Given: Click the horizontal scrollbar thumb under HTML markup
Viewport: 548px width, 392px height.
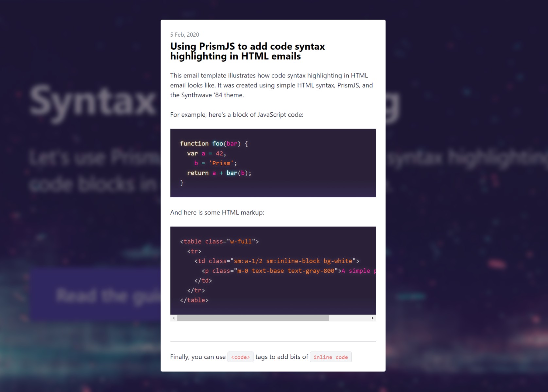Looking at the screenshot, I should (x=253, y=318).
